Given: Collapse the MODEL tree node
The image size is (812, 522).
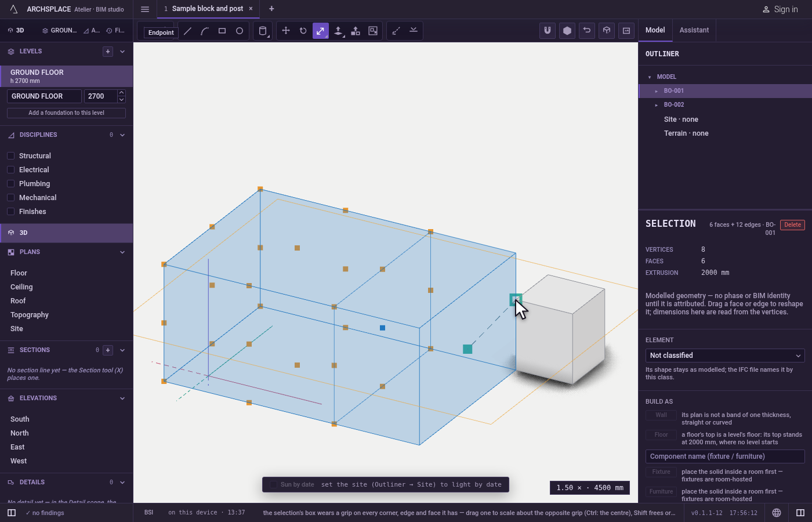Looking at the screenshot, I should click(x=650, y=77).
